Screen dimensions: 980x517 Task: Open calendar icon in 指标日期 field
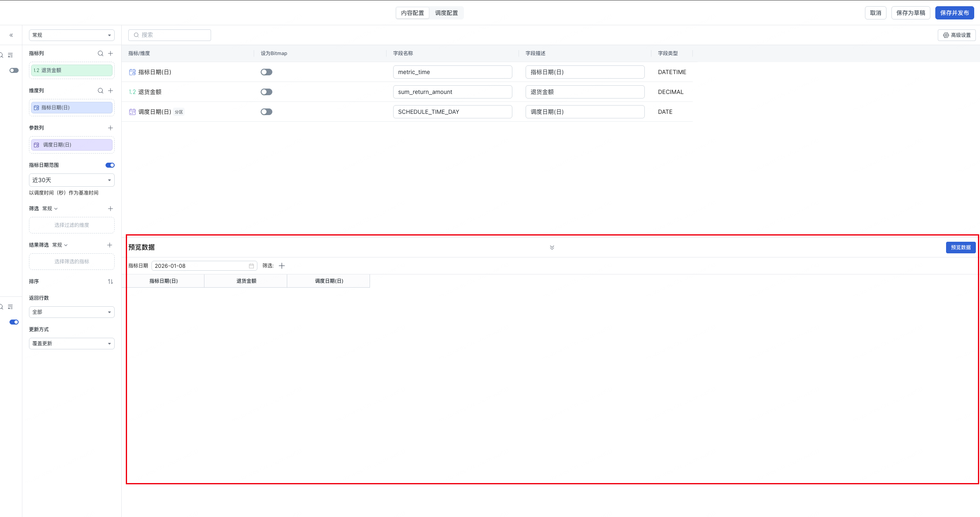pyautogui.click(x=251, y=266)
